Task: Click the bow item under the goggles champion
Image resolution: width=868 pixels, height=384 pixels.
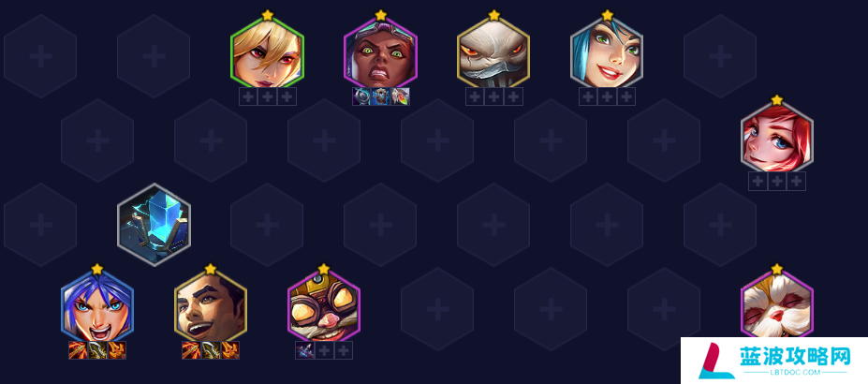Action: [x=305, y=350]
